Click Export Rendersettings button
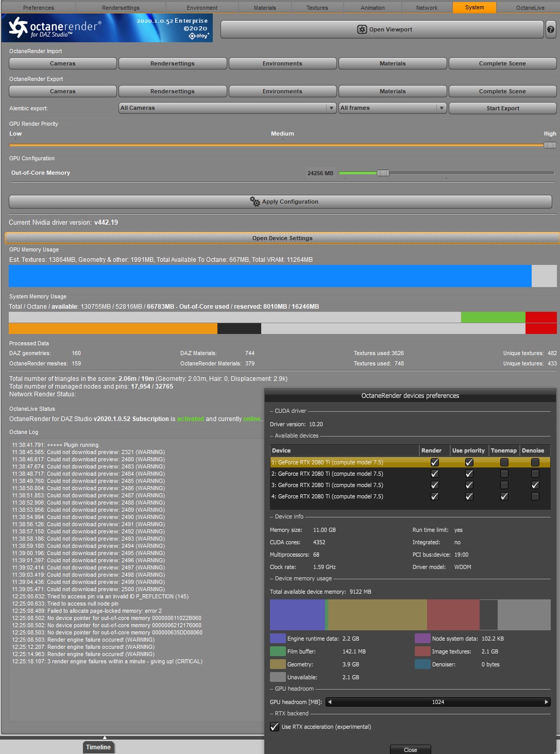This screenshot has height=754, width=560. tap(173, 91)
